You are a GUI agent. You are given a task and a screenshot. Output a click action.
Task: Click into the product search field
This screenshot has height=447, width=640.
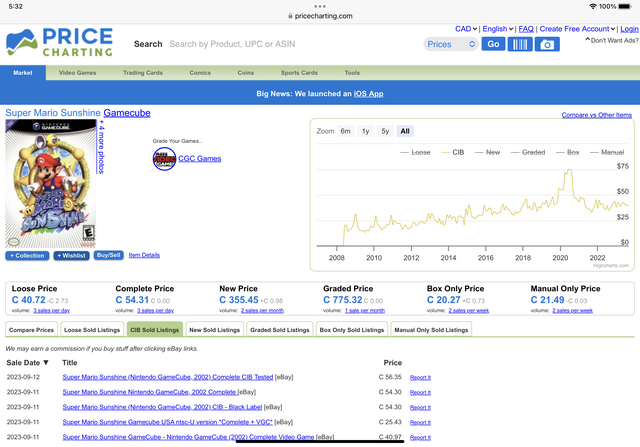292,44
